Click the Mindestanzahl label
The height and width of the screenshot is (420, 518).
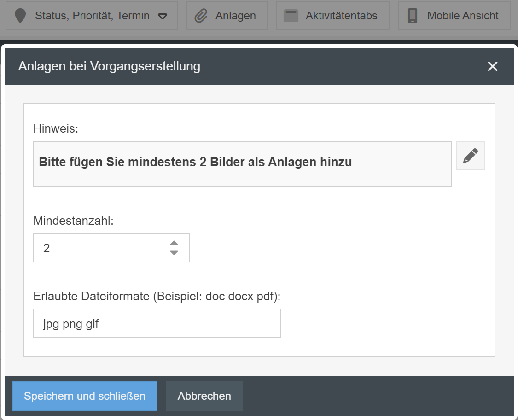(73, 221)
